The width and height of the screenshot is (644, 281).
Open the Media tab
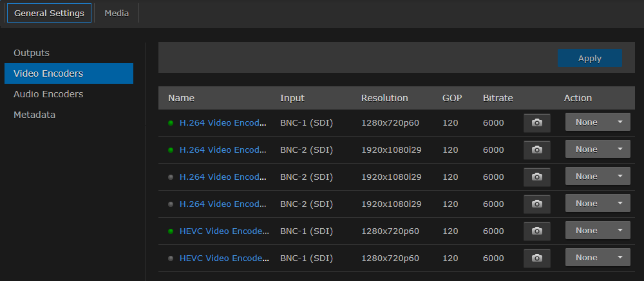click(117, 13)
